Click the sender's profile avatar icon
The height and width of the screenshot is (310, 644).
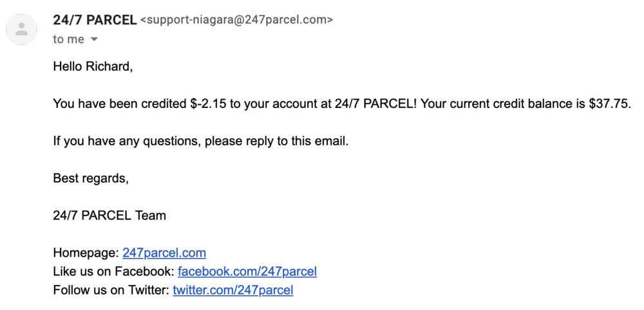(x=22, y=29)
